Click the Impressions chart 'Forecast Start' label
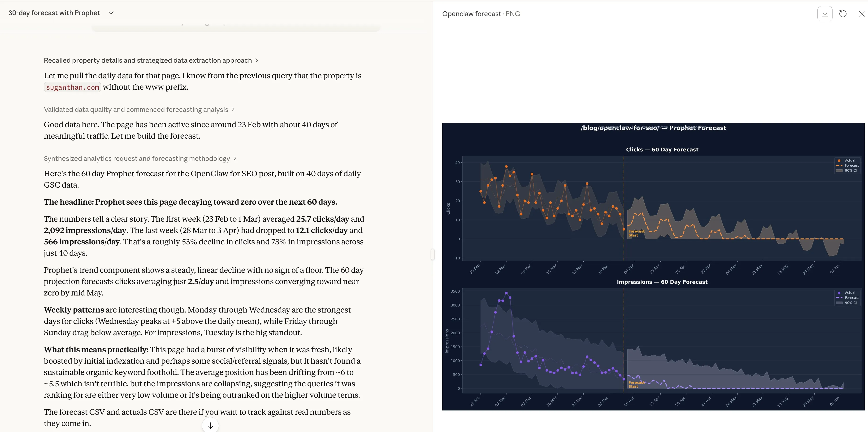This screenshot has width=868, height=432. pyautogui.click(x=636, y=384)
